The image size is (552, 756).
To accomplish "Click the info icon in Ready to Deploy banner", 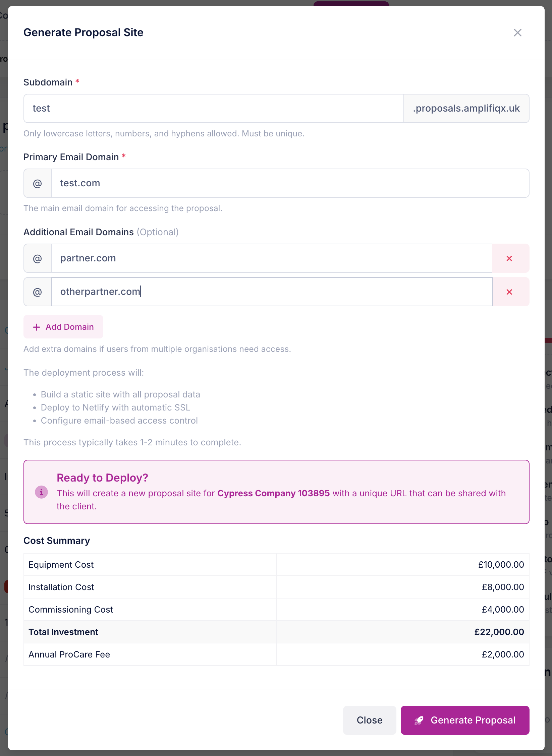I will [41, 493].
